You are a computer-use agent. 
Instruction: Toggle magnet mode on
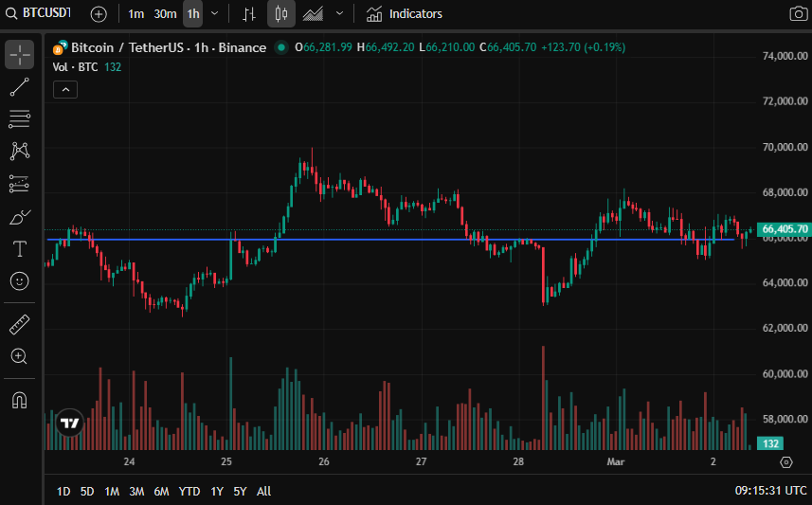[x=19, y=400]
